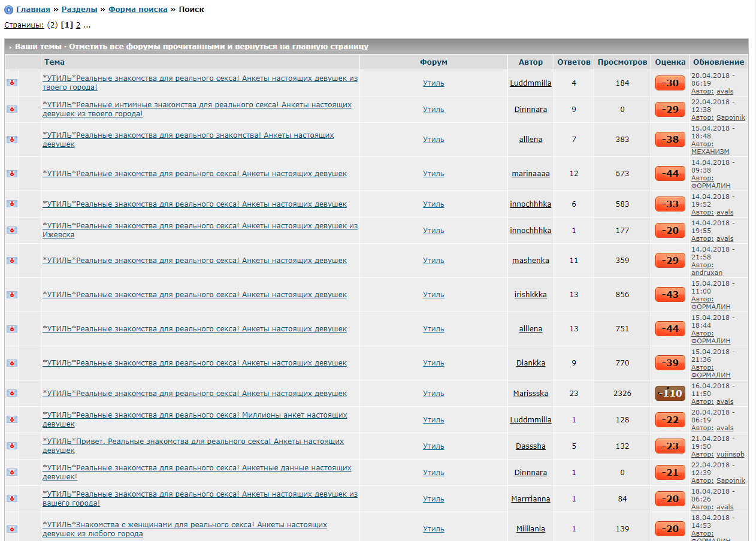
Task: Click the 23 replies value
Action: pos(574,394)
